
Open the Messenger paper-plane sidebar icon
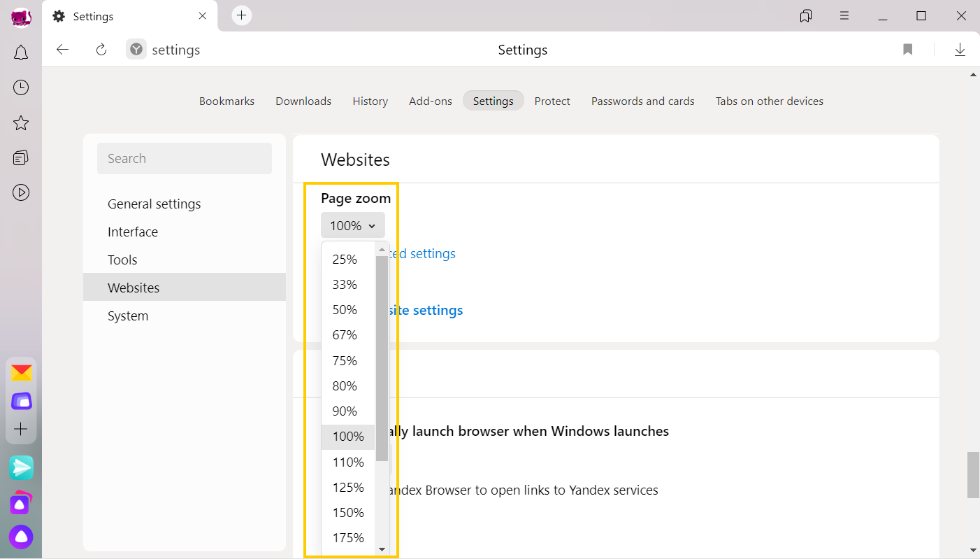pyautogui.click(x=22, y=467)
